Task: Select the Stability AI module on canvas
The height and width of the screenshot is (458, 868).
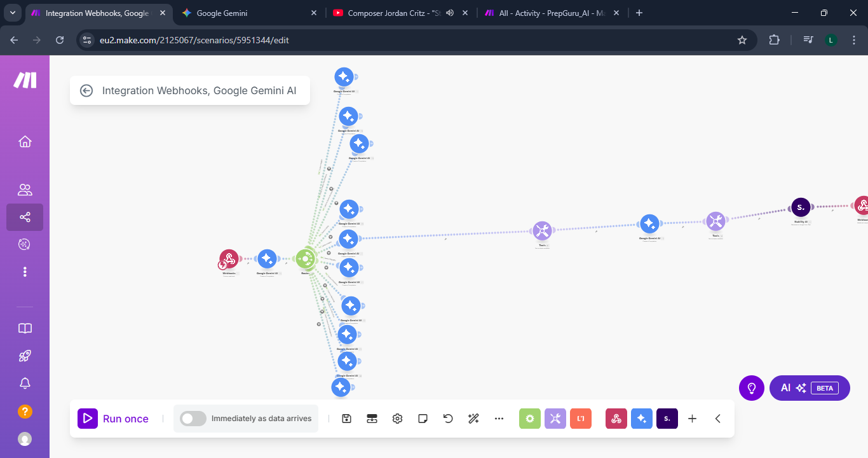Action: 801,207
